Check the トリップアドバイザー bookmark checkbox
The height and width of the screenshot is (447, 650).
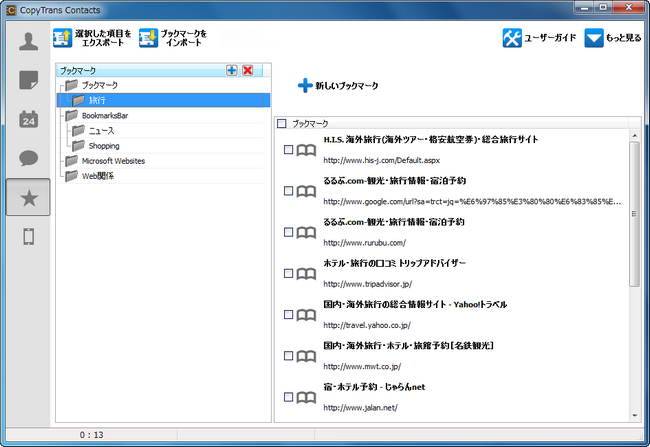[x=289, y=273]
